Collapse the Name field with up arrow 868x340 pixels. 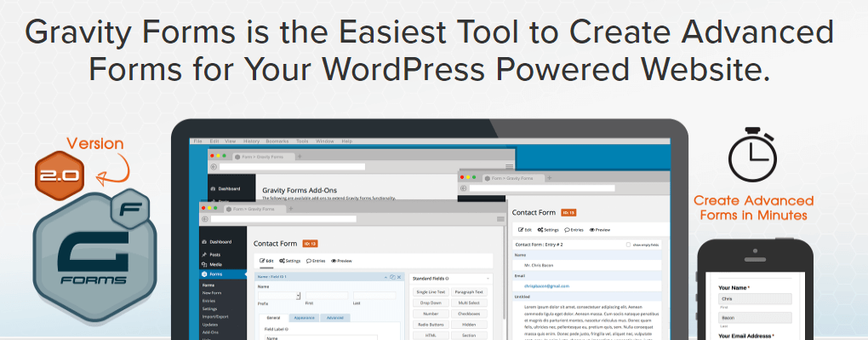[x=385, y=276]
